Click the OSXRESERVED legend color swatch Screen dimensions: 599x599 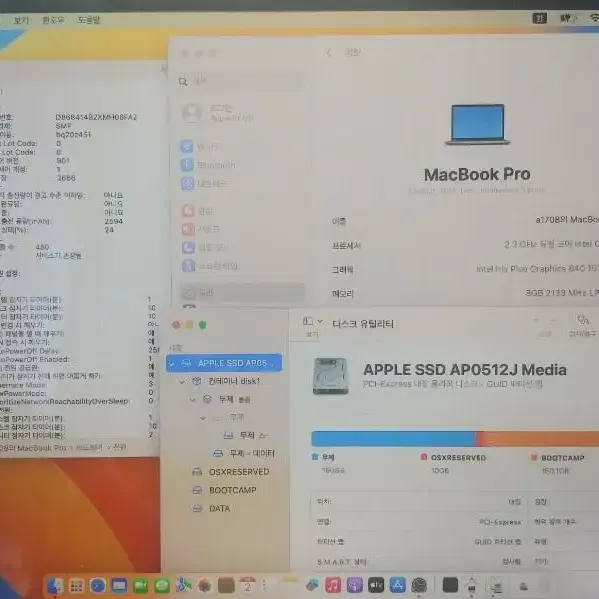pos(424,457)
